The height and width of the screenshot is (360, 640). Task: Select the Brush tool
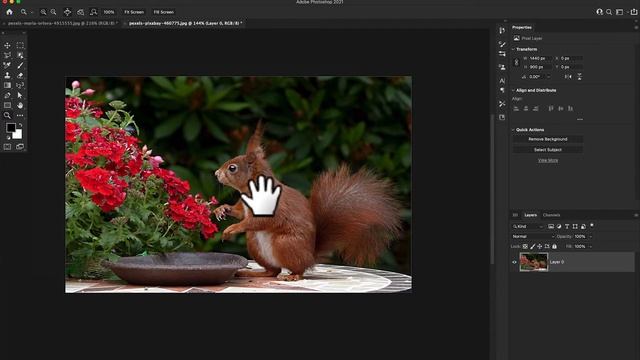click(x=20, y=65)
